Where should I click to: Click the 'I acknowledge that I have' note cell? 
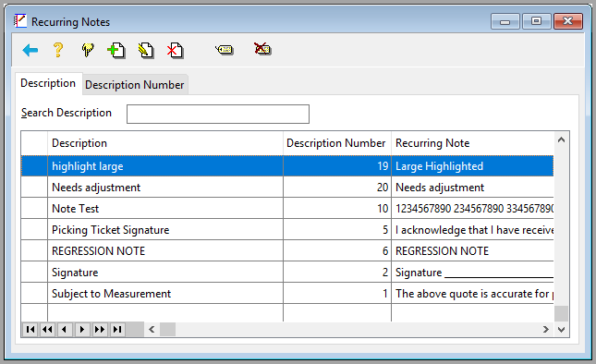[472, 230]
